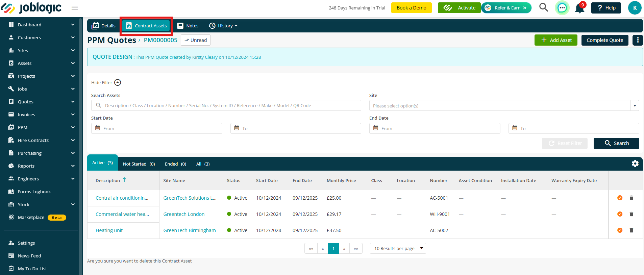644x275 pixels.
Task: Go to Forms Logbook in sidebar
Action: (34, 192)
